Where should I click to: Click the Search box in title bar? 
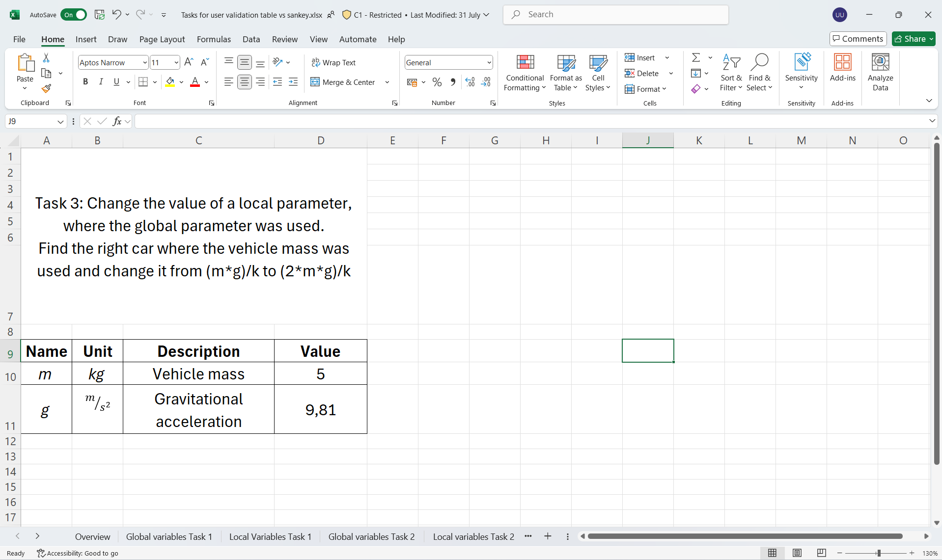pos(615,15)
